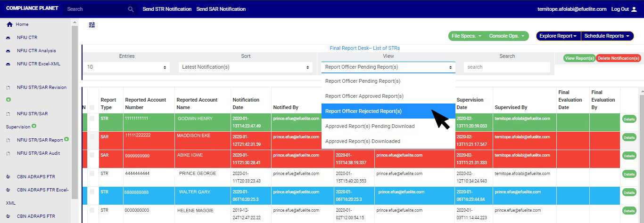Tick the checkbox for PRINCE GEORGE row
The image size is (644, 223).
[92, 174]
